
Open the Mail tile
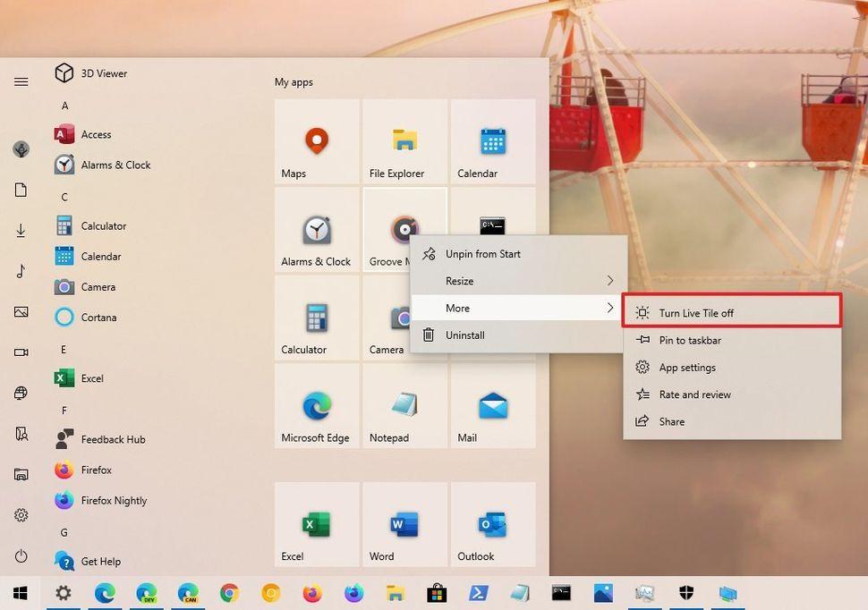point(493,405)
